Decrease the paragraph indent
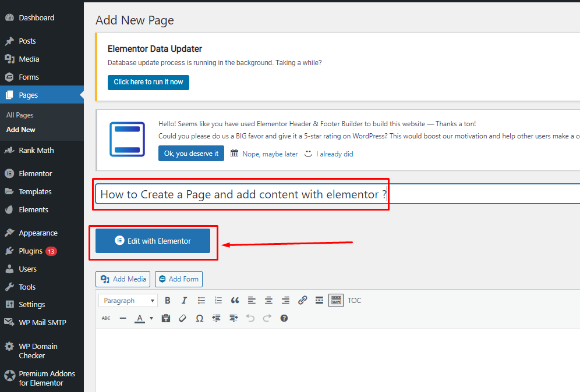The width and height of the screenshot is (580, 392). coord(217,318)
